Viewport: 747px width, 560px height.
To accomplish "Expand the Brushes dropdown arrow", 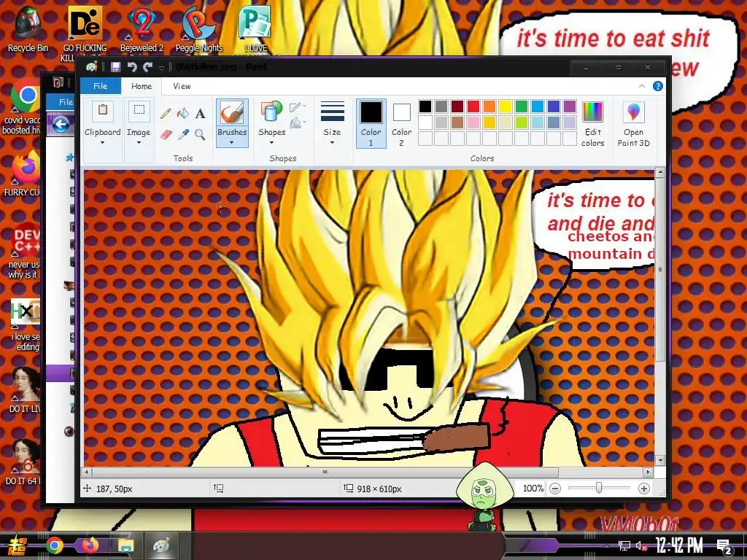I will click(232, 142).
